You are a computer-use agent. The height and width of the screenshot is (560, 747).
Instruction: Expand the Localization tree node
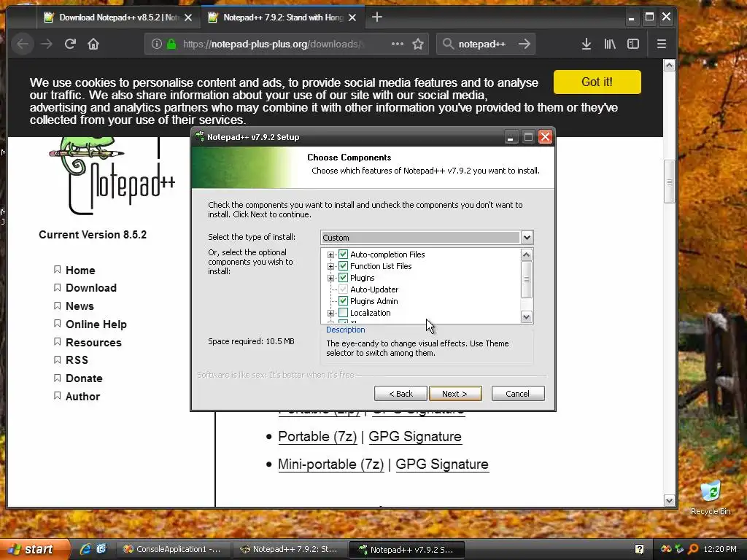pos(330,314)
